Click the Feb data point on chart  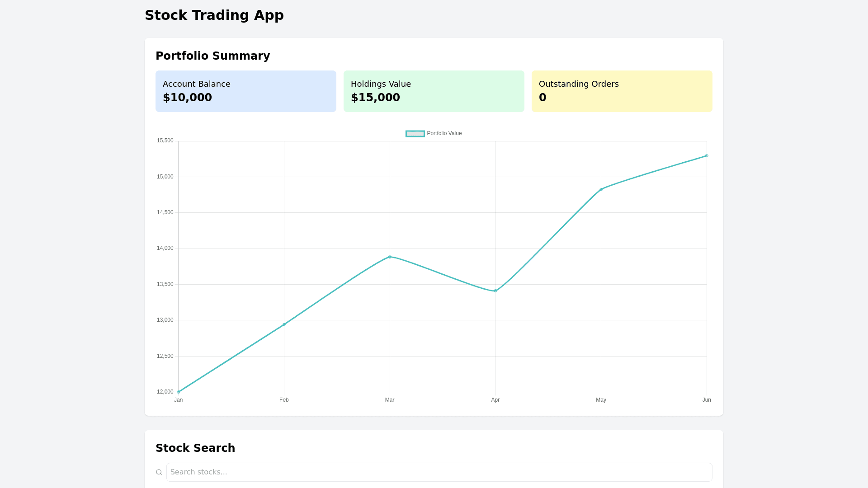click(x=284, y=324)
